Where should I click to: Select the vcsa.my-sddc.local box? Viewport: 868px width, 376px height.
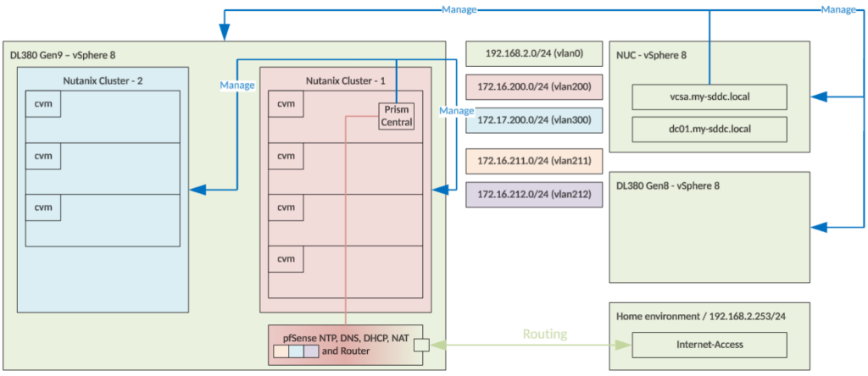[710, 97]
